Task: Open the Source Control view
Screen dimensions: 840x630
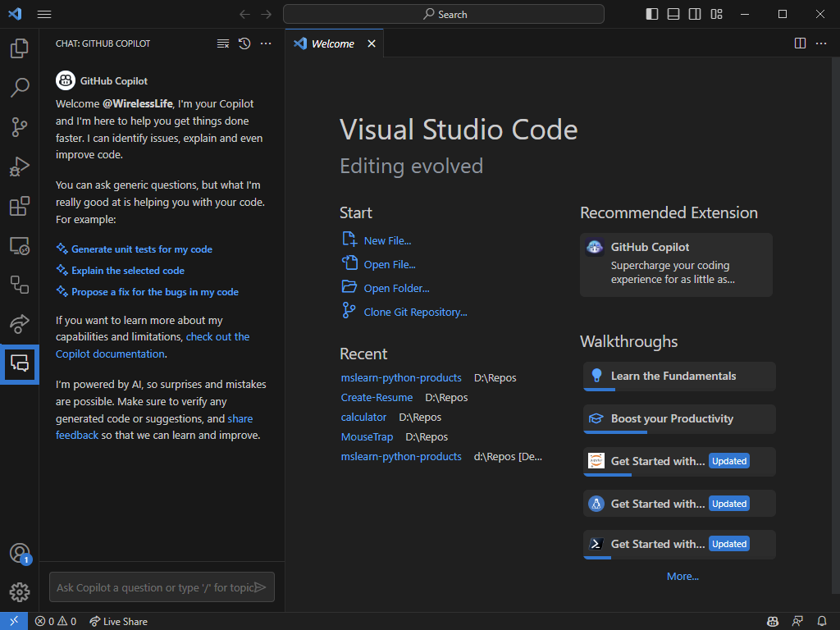Action: [20, 126]
